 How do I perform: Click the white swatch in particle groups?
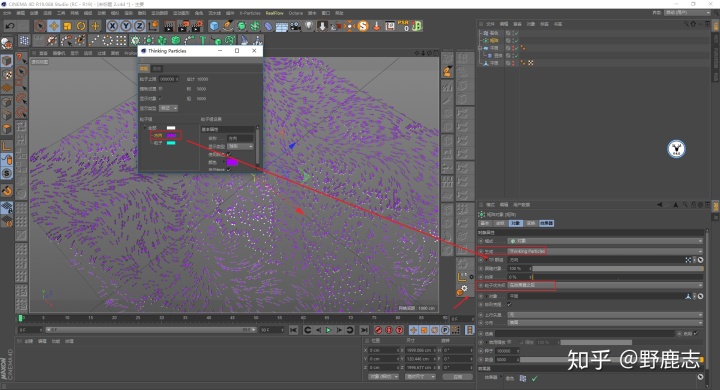pos(171,128)
